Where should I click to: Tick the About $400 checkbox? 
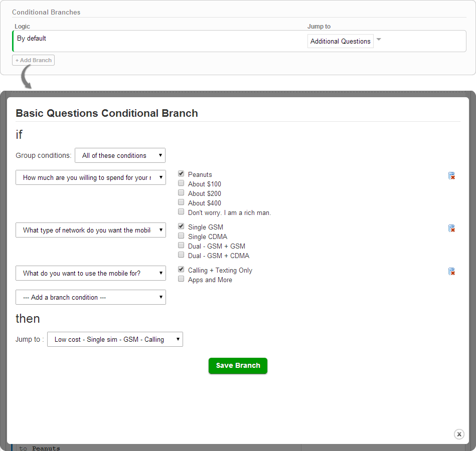tap(181, 202)
